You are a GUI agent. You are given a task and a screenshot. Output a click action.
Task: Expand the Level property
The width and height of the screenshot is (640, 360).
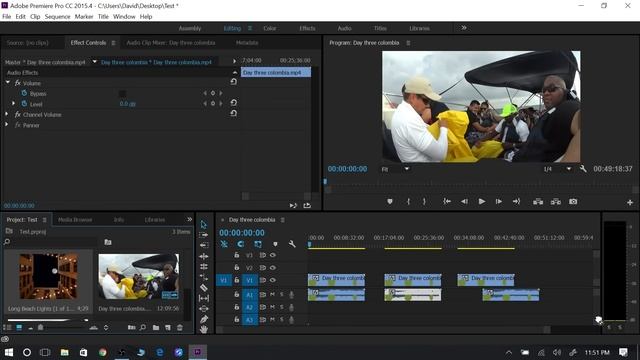point(14,104)
